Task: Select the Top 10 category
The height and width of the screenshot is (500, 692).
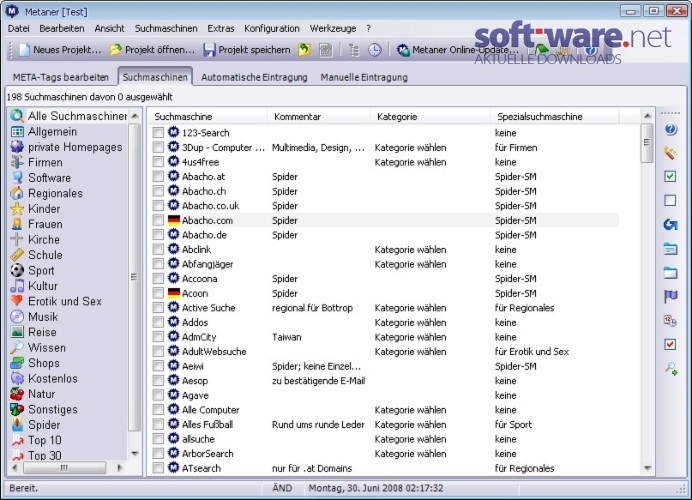Action: [36, 440]
